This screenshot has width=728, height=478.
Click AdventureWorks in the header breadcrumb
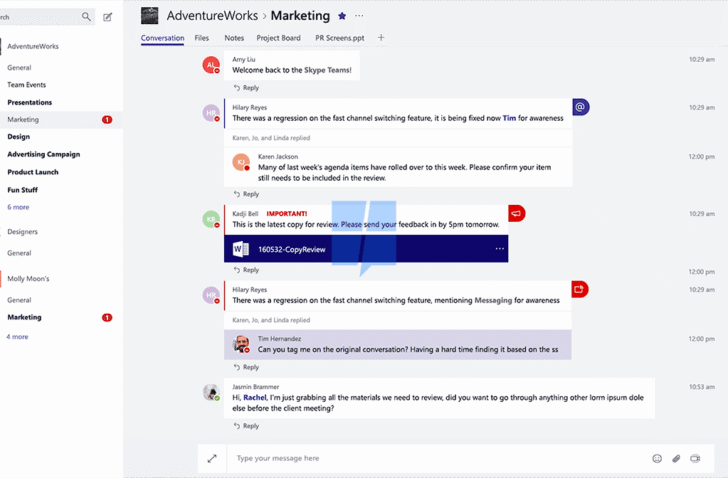(x=212, y=16)
